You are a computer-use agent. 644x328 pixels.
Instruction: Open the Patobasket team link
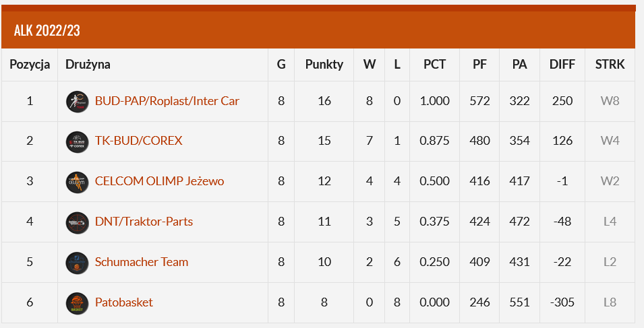124,302
